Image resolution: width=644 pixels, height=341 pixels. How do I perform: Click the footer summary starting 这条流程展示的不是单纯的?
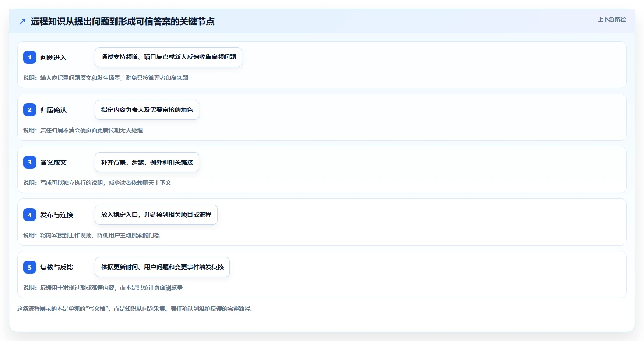135,309
